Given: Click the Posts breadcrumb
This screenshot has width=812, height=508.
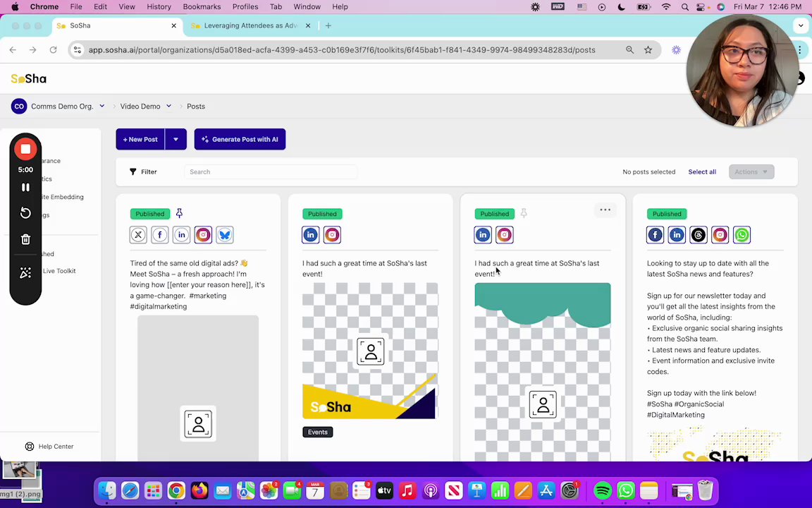Looking at the screenshot, I should (x=196, y=107).
